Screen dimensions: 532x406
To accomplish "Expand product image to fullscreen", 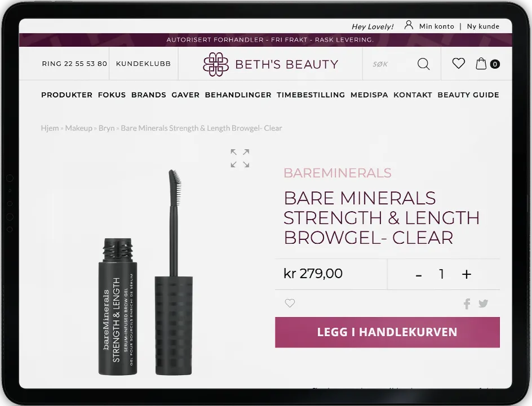I will click(x=240, y=158).
